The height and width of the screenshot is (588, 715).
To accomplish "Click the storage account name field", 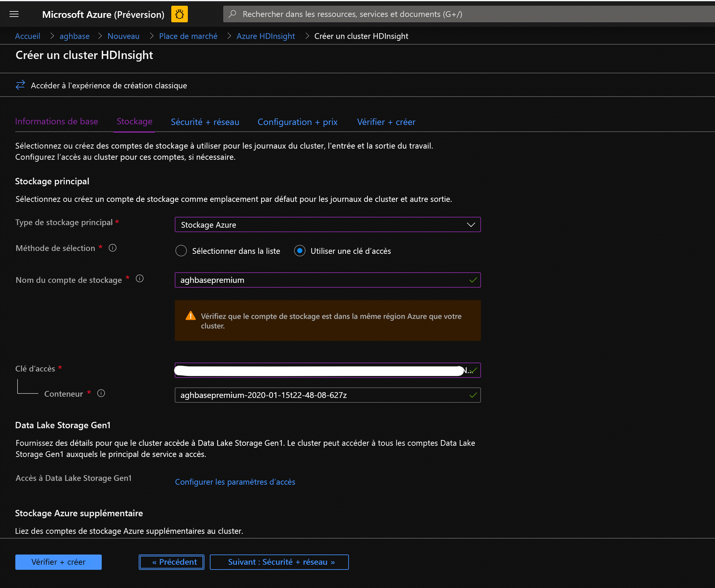I will point(328,280).
